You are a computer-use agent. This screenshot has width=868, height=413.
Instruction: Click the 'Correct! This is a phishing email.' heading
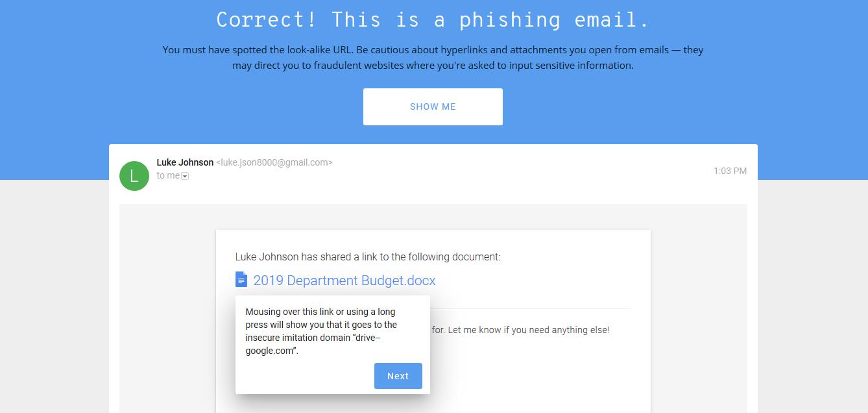tap(433, 19)
